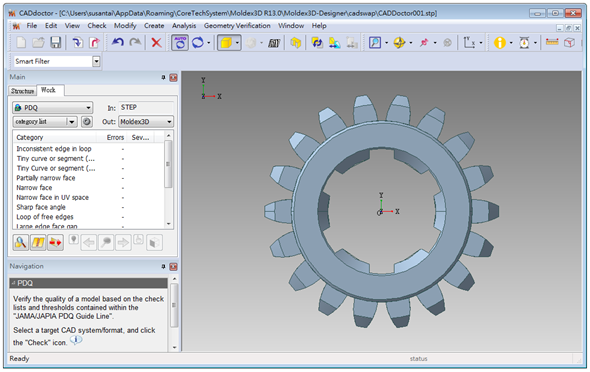The width and height of the screenshot is (590, 372).
Task: Open the zoom magnifier dropdown arrow
Action: pos(386,43)
